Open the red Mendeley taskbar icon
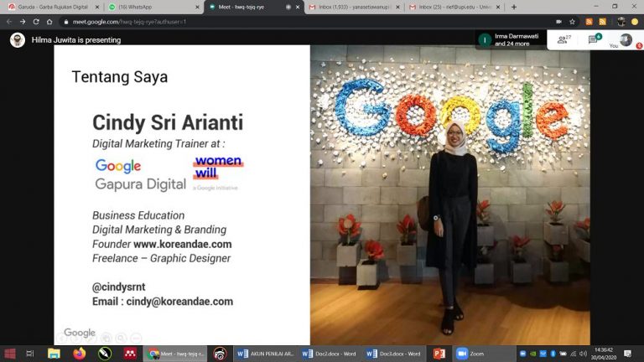 pyautogui.click(x=130, y=354)
